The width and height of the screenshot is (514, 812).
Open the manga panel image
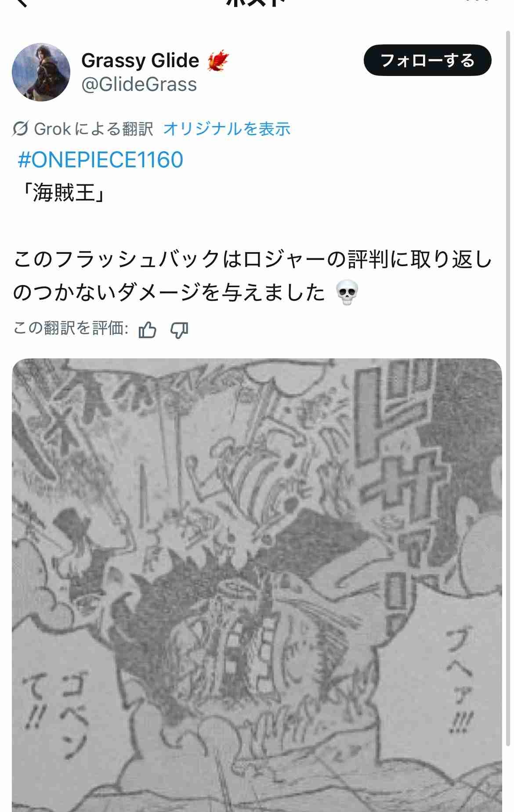coord(257,585)
